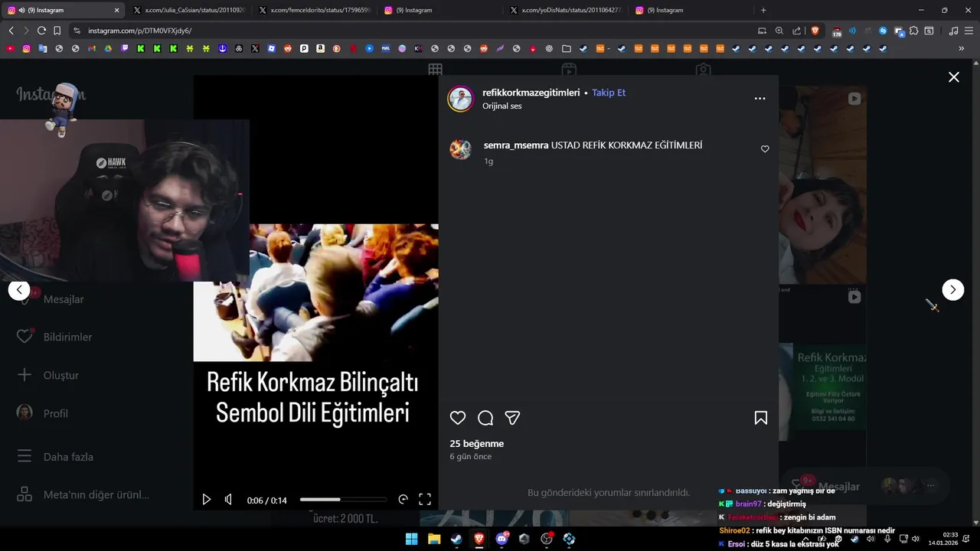Viewport: 980px width, 551px height.
Task: Click semra_msemra's comment avatar
Action: [x=461, y=149]
